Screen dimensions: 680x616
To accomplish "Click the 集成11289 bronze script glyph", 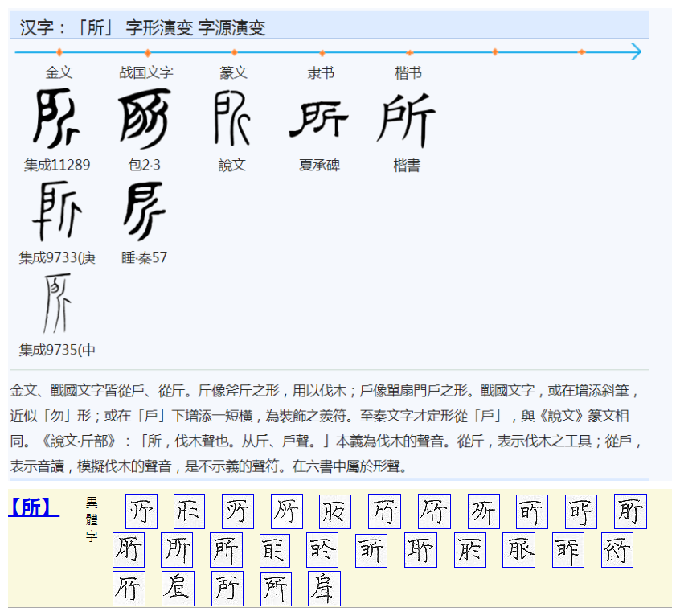I will pyautogui.click(x=57, y=118).
